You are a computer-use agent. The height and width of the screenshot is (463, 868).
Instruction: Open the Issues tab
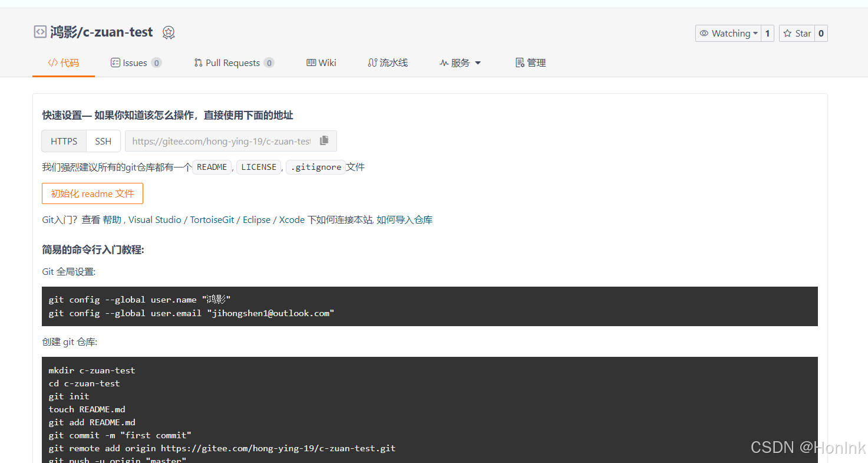136,63
